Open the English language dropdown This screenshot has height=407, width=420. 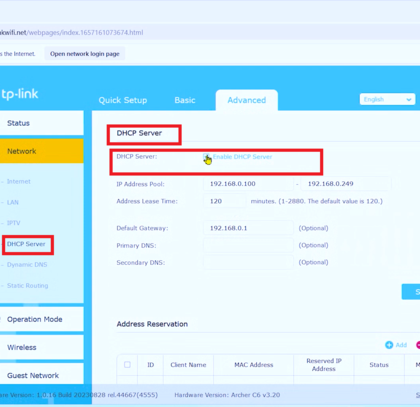387,99
